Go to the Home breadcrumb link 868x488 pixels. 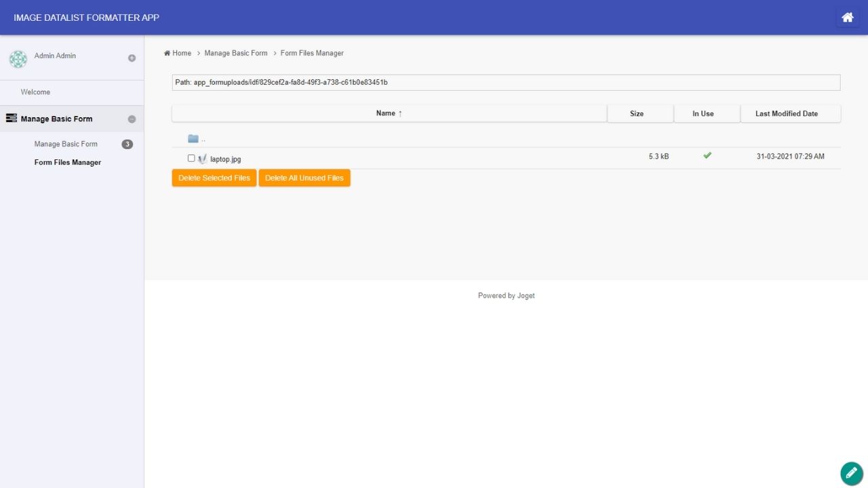click(x=178, y=53)
